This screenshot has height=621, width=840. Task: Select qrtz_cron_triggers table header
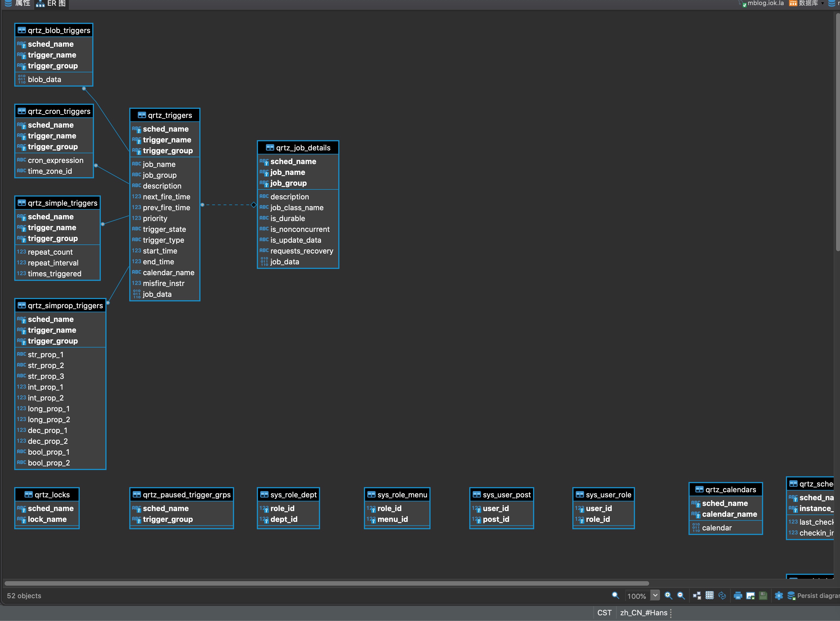(x=54, y=111)
